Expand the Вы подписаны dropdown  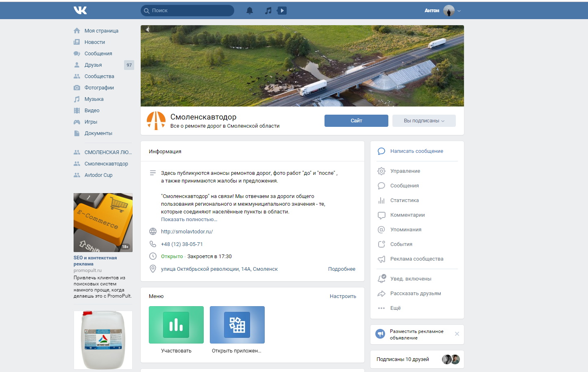click(424, 121)
